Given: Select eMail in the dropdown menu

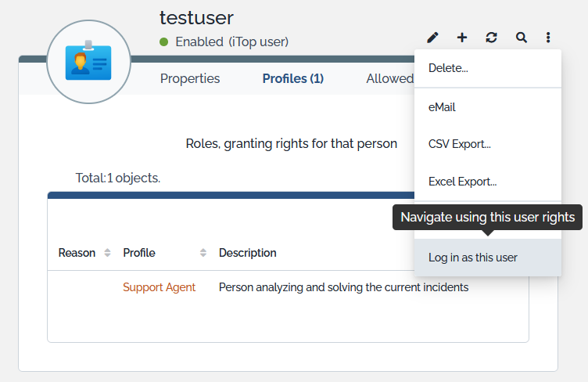Looking at the screenshot, I should [442, 107].
